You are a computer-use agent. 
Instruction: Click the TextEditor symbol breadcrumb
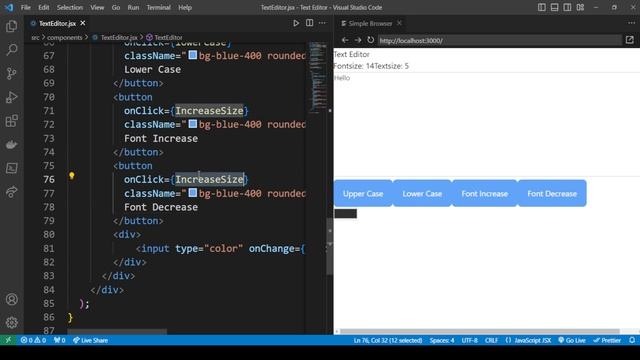pos(164,37)
